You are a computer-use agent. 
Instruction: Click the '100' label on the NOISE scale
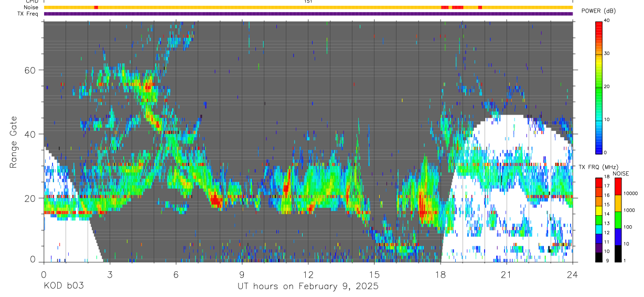pyautogui.click(x=629, y=227)
